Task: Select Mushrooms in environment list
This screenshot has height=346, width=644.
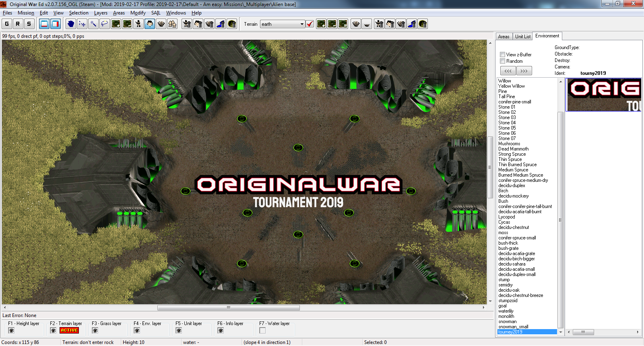Action: 509,144
